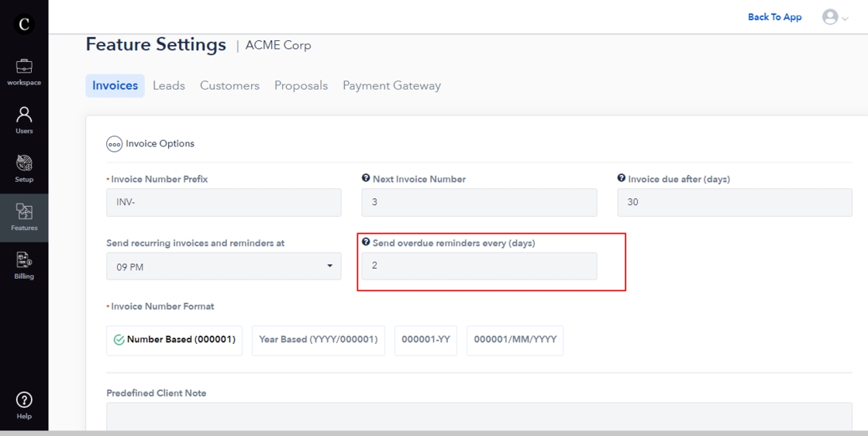Viewport: 868px width, 436px height.
Task: Select the Features sidebar icon
Action: pos(24,217)
